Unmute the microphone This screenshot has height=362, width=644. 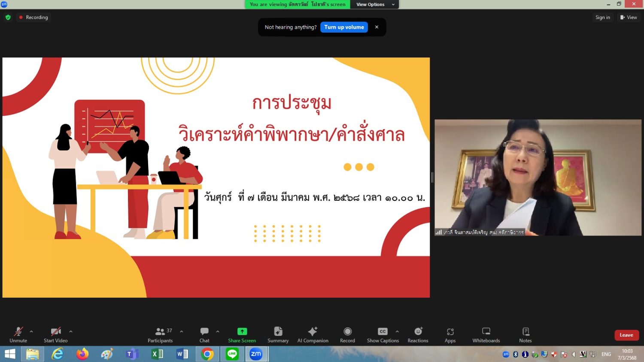[18, 335]
